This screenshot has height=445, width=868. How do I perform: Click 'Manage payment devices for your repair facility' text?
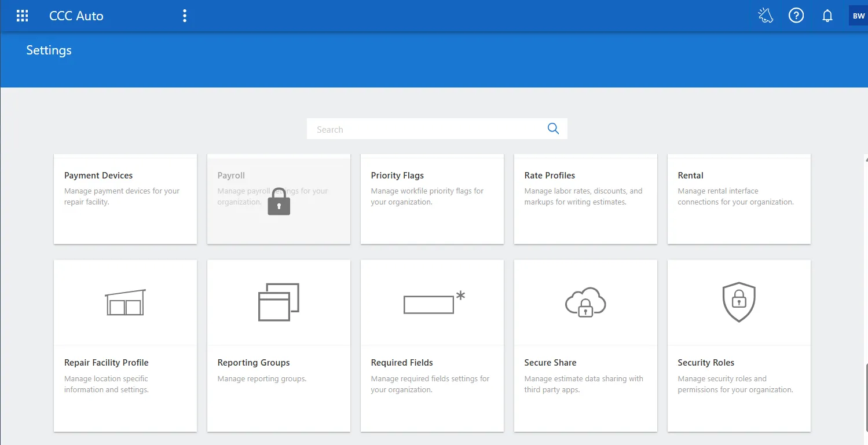tap(122, 196)
